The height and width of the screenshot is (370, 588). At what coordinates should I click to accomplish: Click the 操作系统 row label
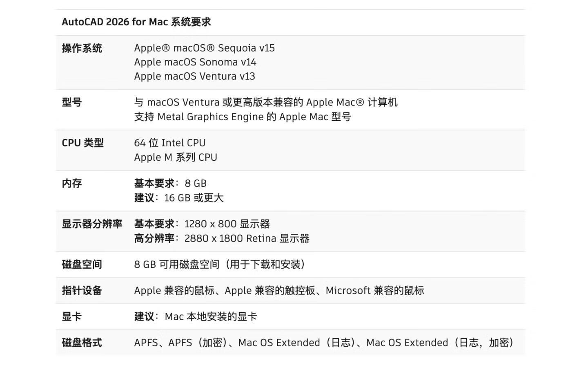pos(82,48)
